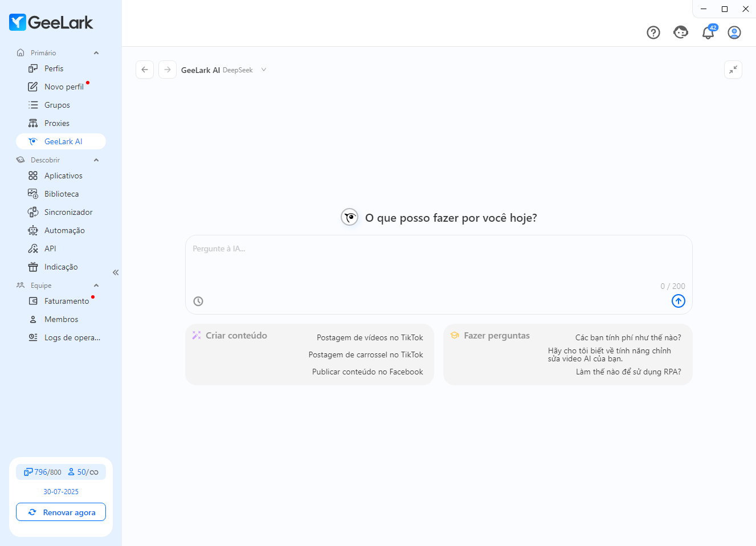Collapse the Descobrir section chevron
The width and height of the screenshot is (756, 546).
click(96, 160)
